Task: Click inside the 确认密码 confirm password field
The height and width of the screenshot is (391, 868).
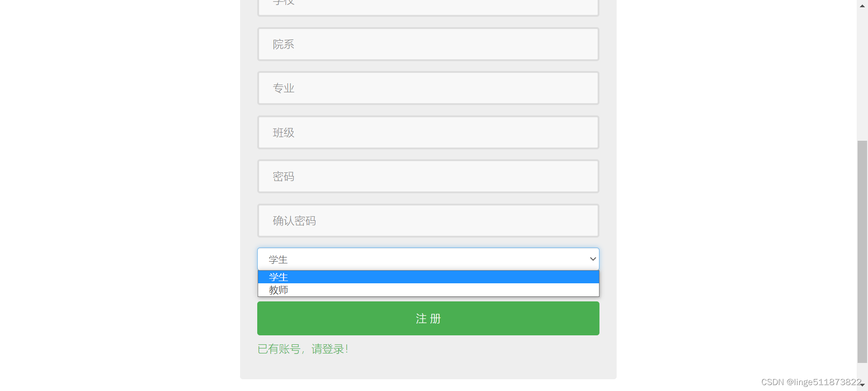Action: click(428, 220)
